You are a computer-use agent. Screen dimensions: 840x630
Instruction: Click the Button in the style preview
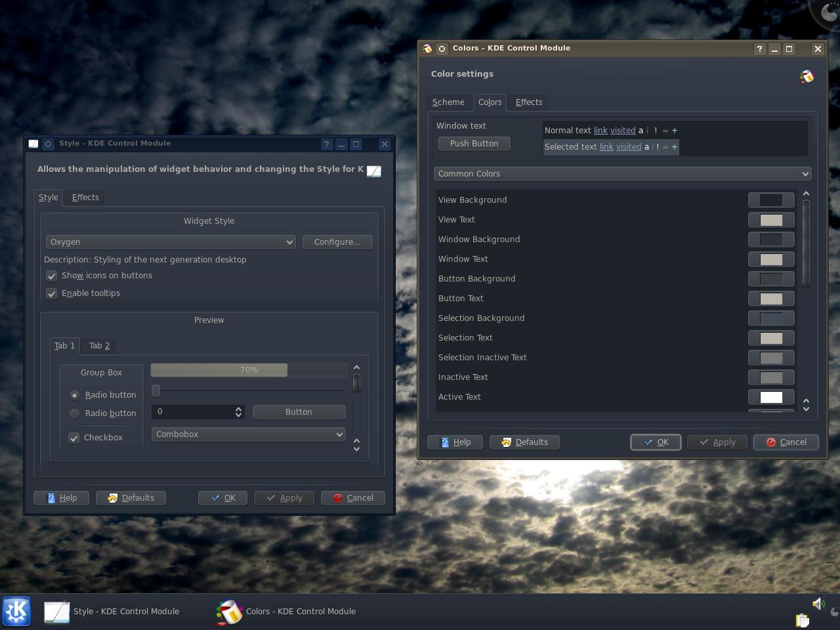click(299, 412)
